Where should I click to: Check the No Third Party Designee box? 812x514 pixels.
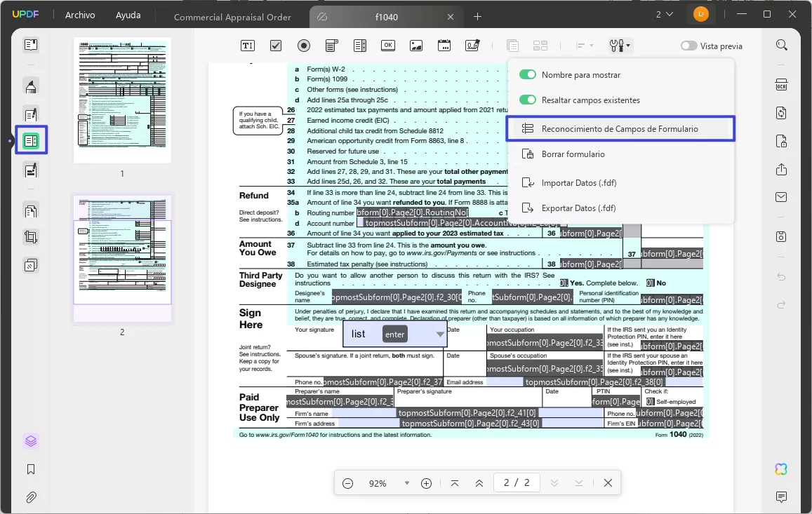tap(651, 283)
